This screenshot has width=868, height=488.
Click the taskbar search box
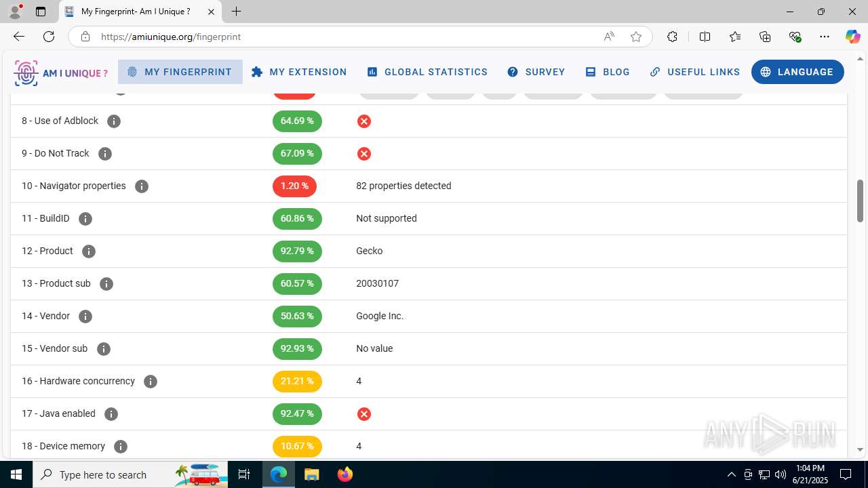tap(131, 474)
